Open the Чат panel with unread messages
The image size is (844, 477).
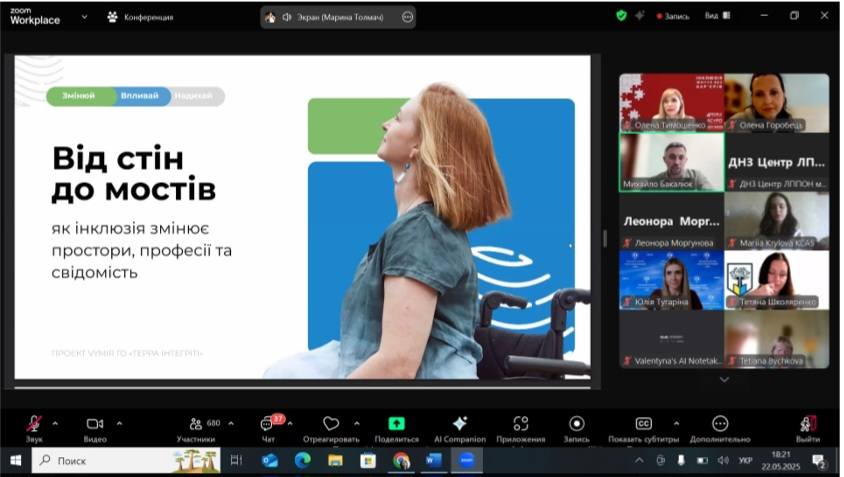(268, 424)
